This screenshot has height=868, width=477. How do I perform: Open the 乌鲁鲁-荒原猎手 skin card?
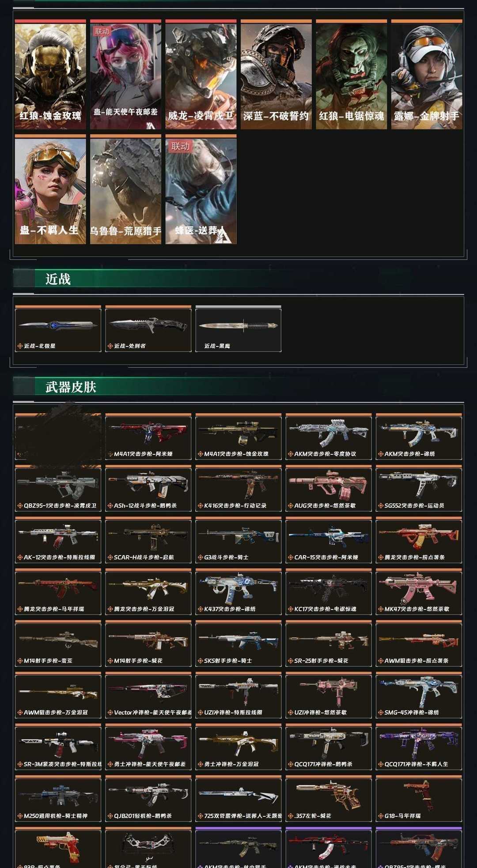click(126, 190)
